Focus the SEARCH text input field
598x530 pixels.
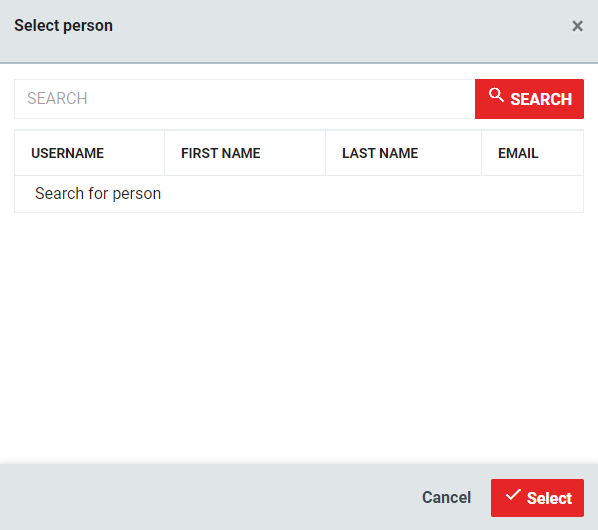click(244, 99)
